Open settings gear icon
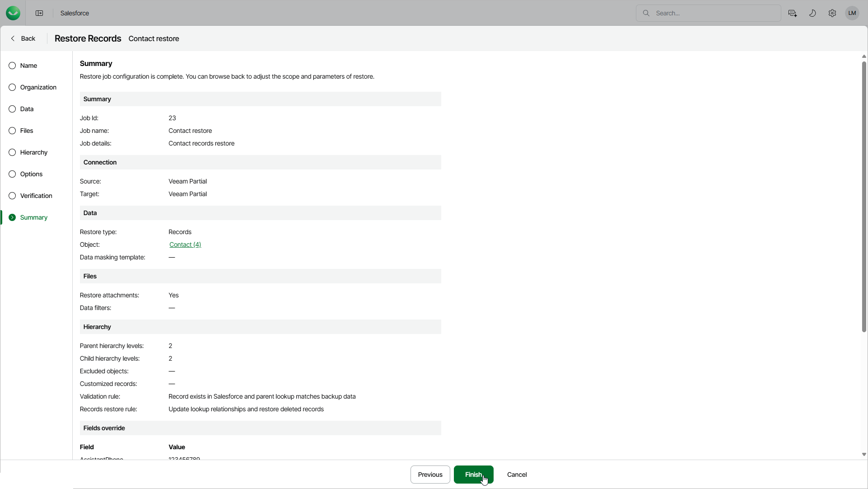Screen dimensions: 868x489 tap(832, 13)
